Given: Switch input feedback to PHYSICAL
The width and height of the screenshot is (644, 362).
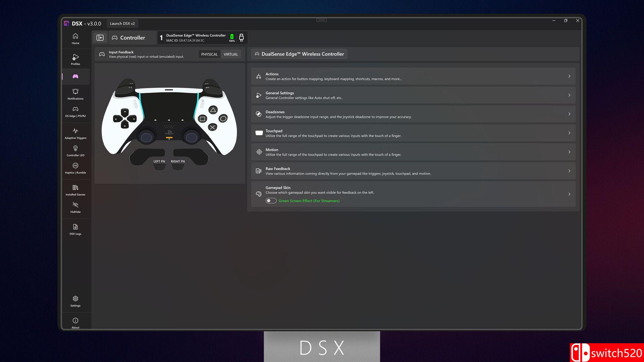Looking at the screenshot, I should point(209,54).
